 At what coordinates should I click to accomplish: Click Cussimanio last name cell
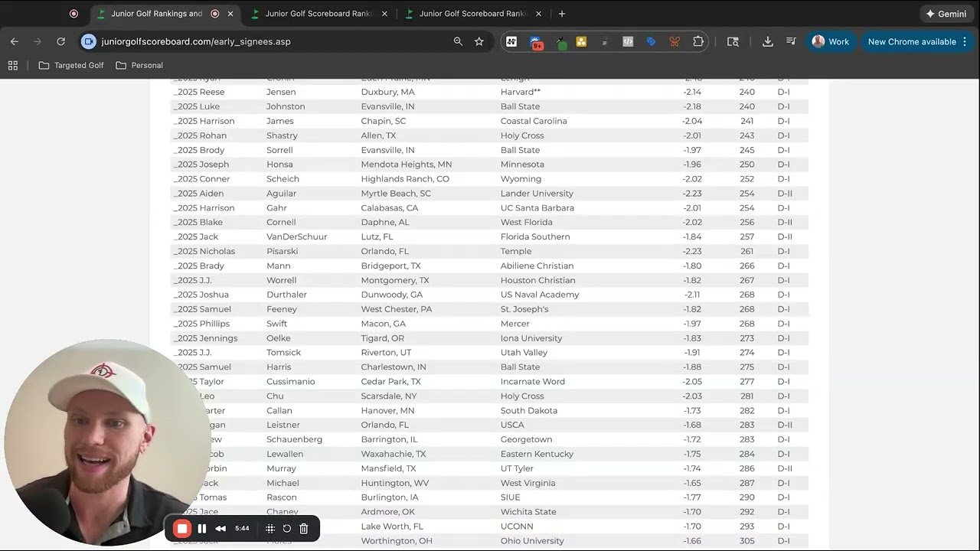pyautogui.click(x=290, y=382)
